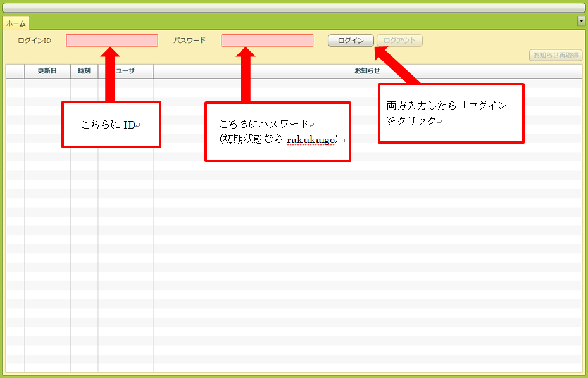Focus the パスワード input field
Image resolution: width=588 pixels, height=378 pixels.
tap(267, 41)
